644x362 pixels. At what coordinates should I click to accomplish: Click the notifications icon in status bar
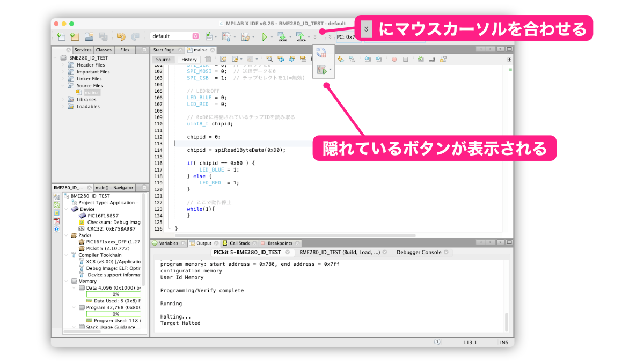pos(437,342)
